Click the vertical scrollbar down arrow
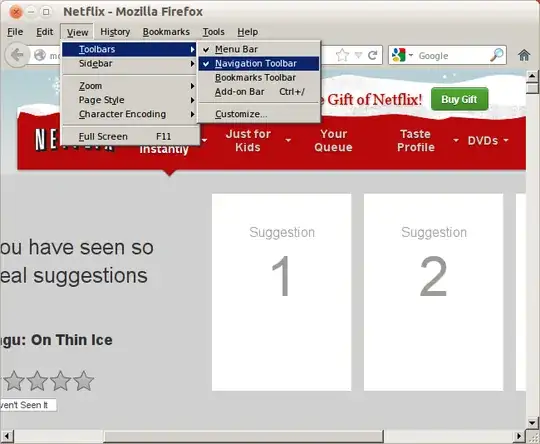The image size is (540, 444). (x=532, y=423)
